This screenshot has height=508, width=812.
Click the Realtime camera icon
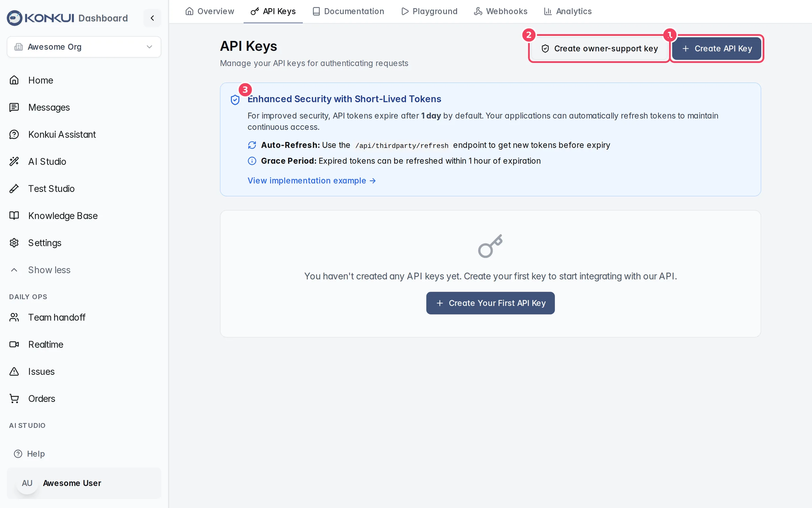pyautogui.click(x=14, y=344)
